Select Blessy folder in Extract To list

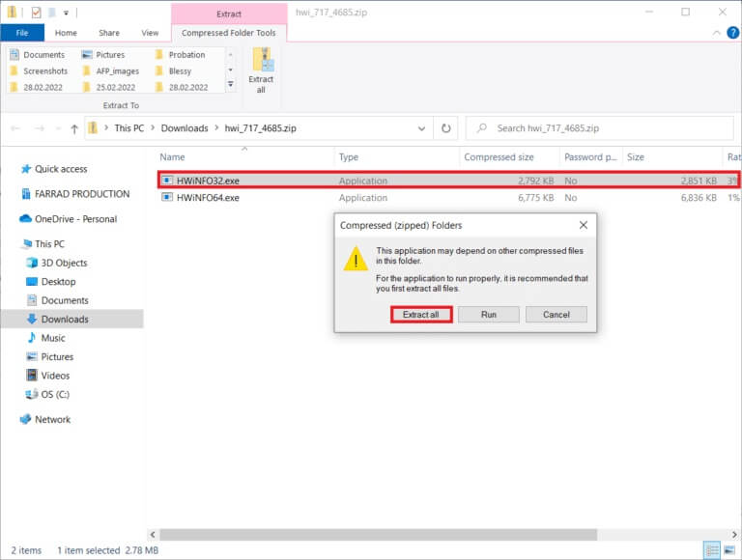(x=174, y=70)
